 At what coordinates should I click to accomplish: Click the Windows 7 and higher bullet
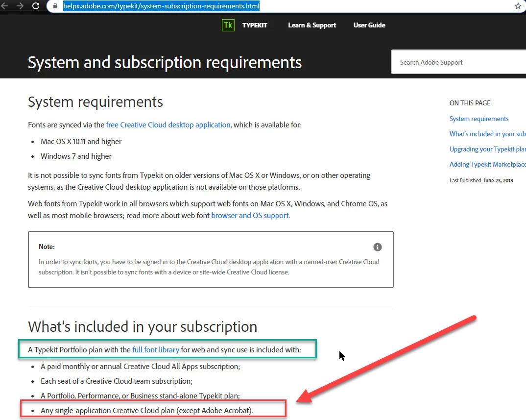pyautogui.click(x=76, y=156)
